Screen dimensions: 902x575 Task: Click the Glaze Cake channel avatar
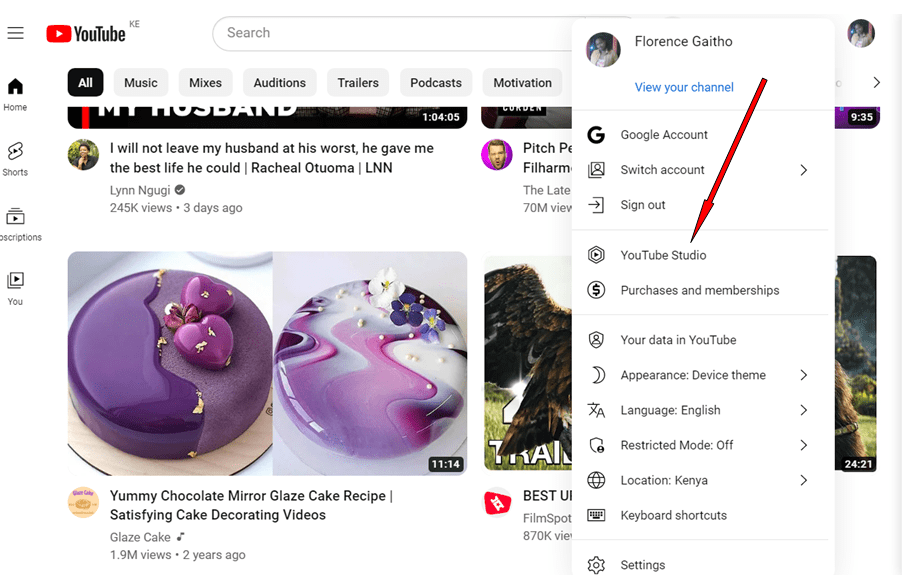pyautogui.click(x=83, y=502)
